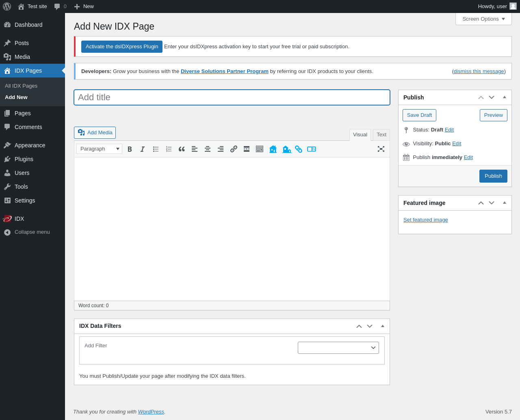This screenshot has width=520, height=420.
Task: Collapse the admin sidebar menu
Action: [32, 232]
